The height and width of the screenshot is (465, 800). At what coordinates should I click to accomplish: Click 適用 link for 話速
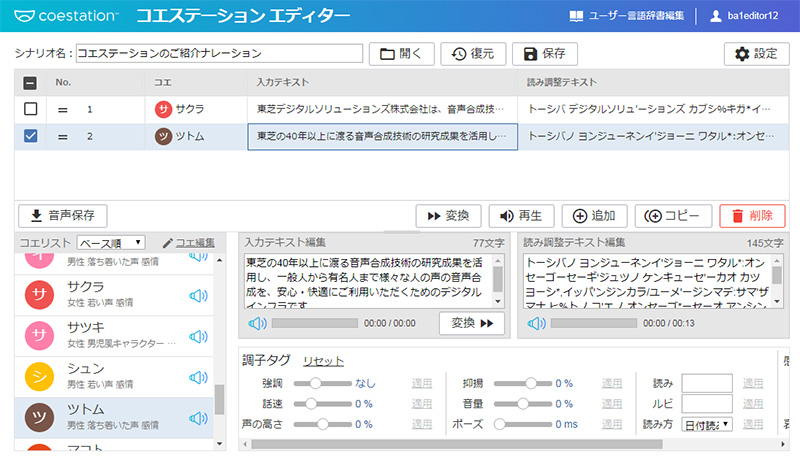[422, 404]
